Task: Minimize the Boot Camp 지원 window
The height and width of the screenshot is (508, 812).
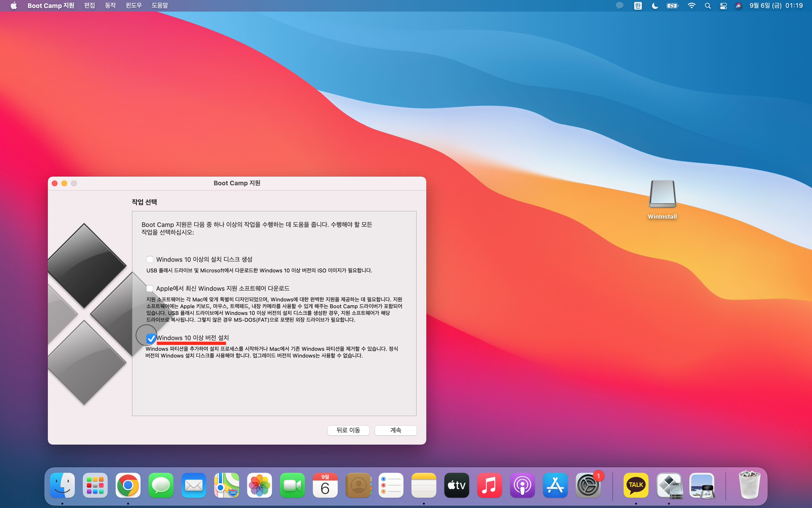Action: pos(65,183)
